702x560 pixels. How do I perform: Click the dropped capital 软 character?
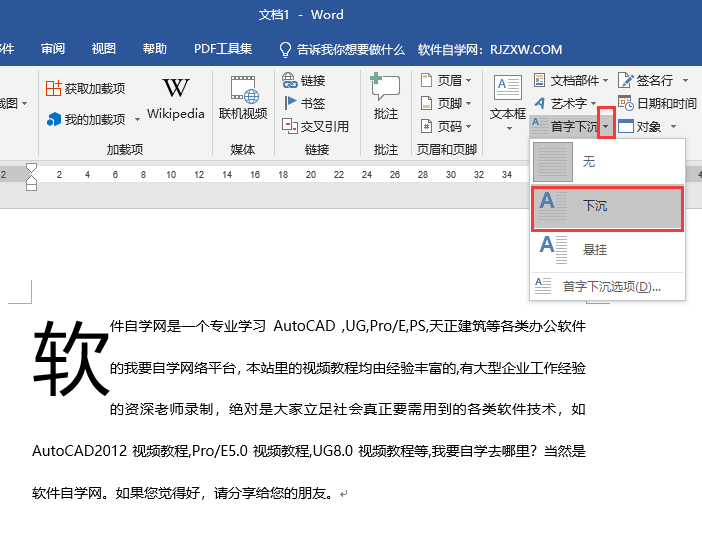point(71,359)
